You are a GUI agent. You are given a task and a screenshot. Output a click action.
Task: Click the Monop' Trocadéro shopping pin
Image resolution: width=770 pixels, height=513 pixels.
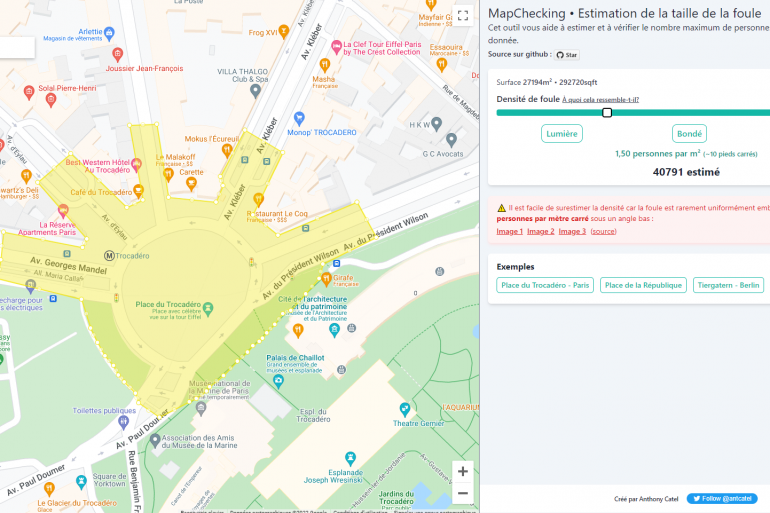coord(295,132)
